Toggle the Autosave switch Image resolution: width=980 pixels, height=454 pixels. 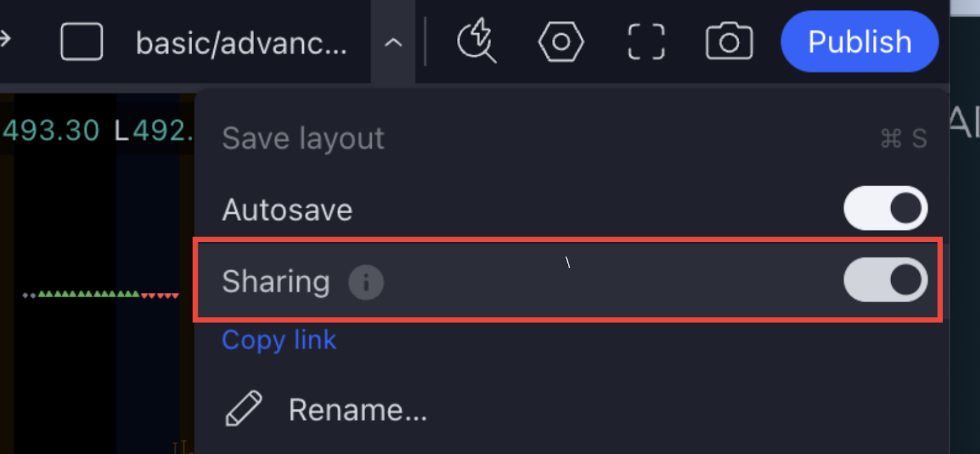coord(885,208)
